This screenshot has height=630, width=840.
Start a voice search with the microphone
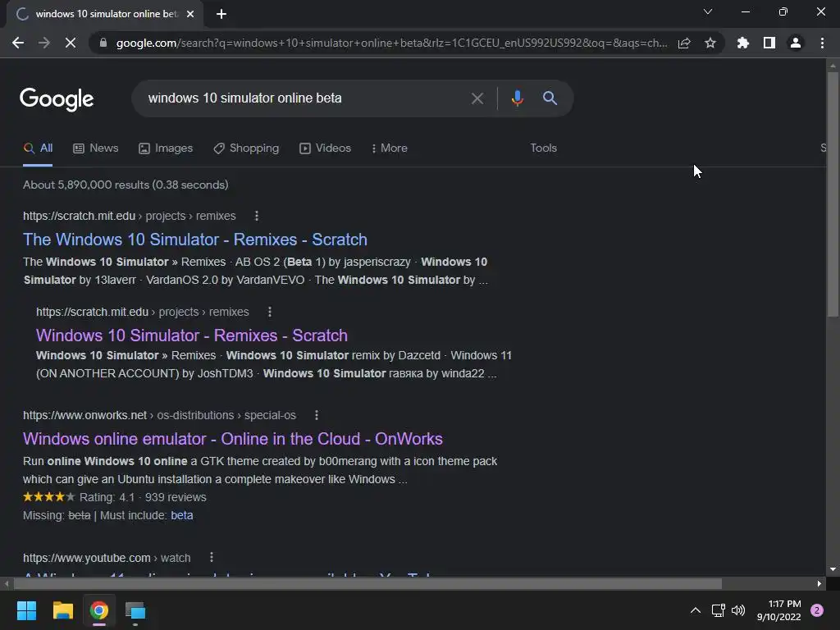(517, 98)
